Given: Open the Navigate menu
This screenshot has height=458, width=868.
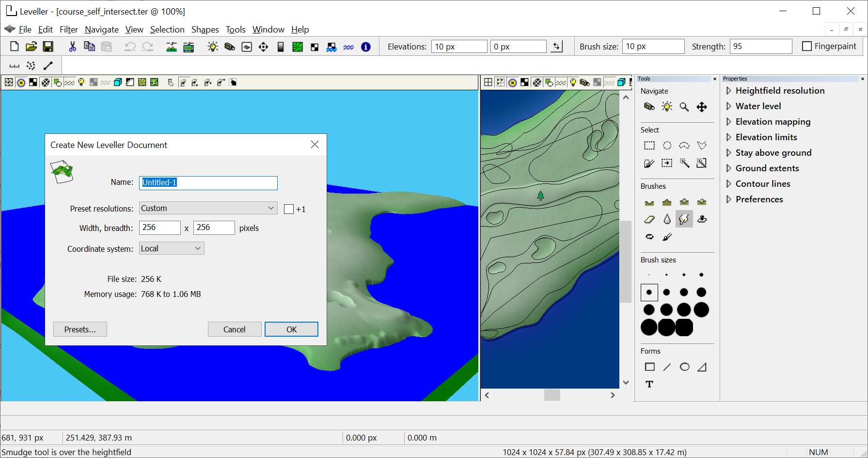Looking at the screenshot, I should [102, 30].
